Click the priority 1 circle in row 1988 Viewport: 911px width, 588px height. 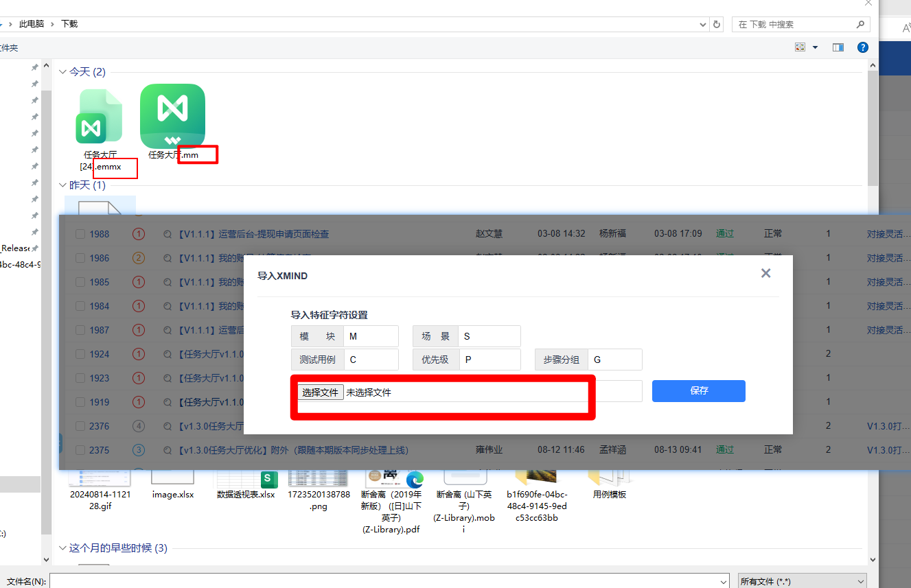[139, 234]
